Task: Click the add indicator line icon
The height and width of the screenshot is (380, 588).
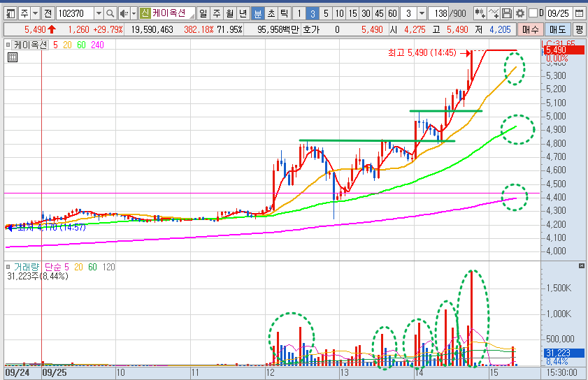Action: (x=493, y=14)
